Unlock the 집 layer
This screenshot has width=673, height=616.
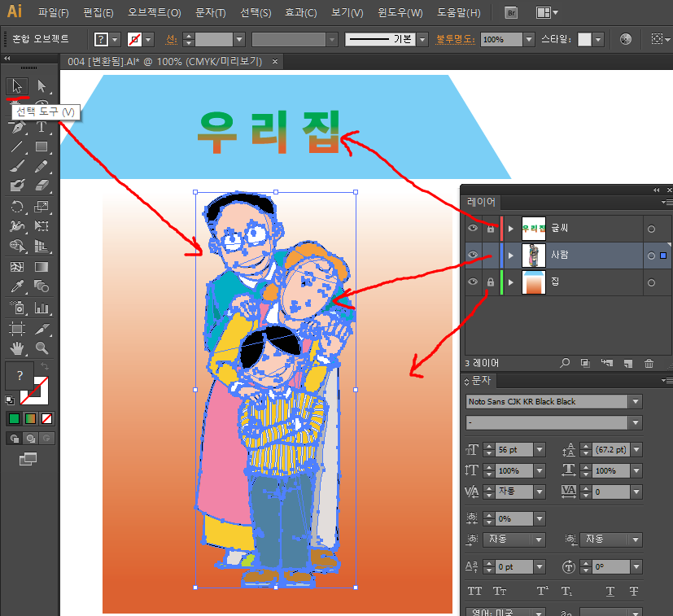click(x=490, y=282)
